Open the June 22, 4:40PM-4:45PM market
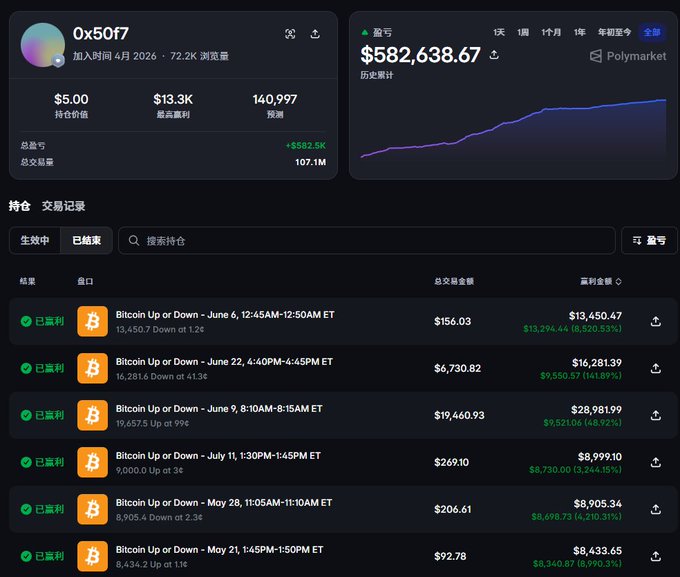 pos(224,362)
